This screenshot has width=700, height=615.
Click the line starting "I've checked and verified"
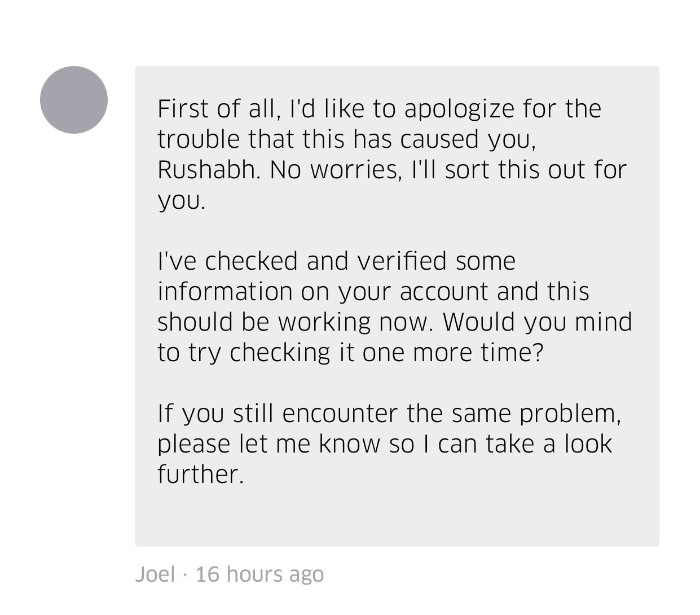coord(336,261)
